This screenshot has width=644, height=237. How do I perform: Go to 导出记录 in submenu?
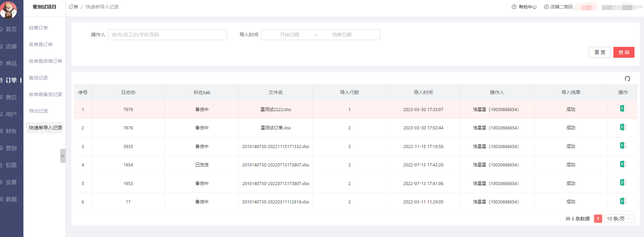click(38, 111)
